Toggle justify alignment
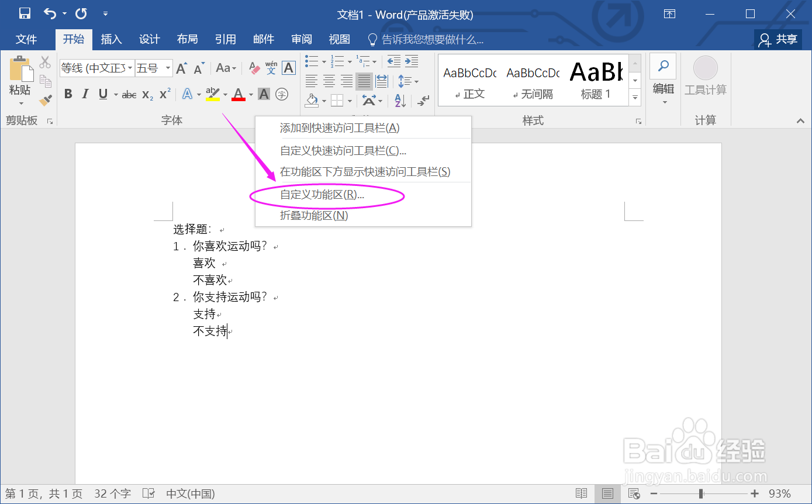The height and width of the screenshot is (504, 812). click(x=364, y=81)
